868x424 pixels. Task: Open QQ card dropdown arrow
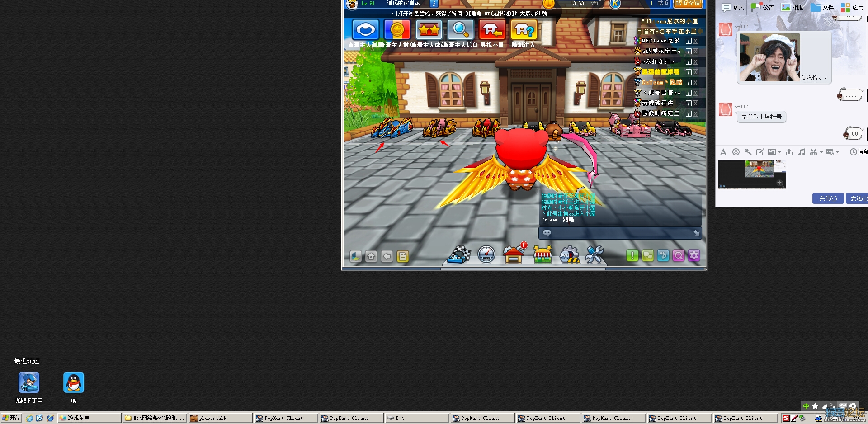click(x=837, y=152)
